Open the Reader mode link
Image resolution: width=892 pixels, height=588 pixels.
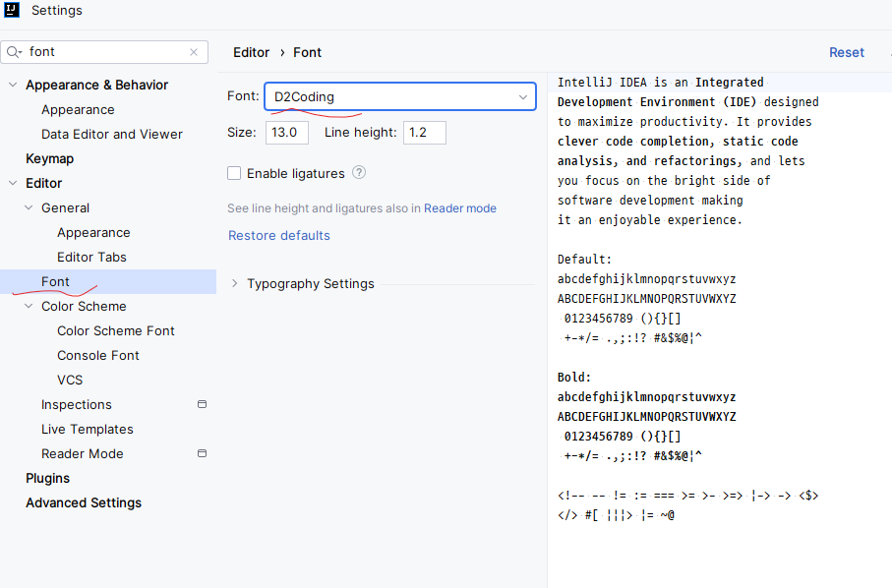460,208
